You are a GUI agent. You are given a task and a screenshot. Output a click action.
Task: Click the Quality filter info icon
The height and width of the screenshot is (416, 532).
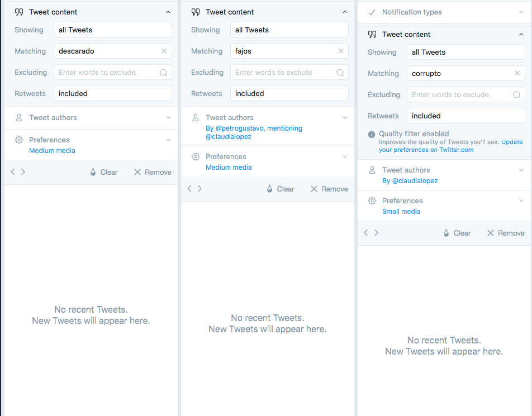click(372, 134)
